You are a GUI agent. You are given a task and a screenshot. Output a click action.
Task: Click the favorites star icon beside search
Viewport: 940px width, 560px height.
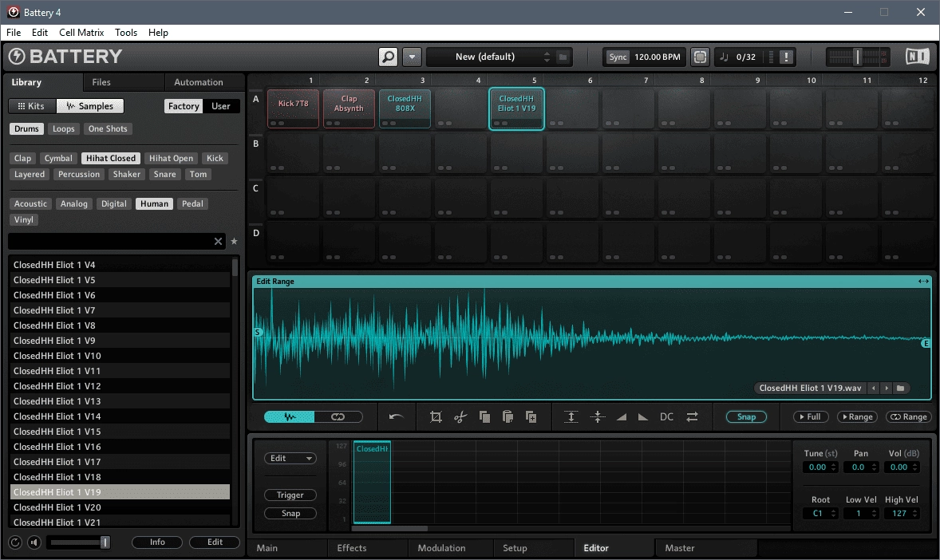(235, 241)
